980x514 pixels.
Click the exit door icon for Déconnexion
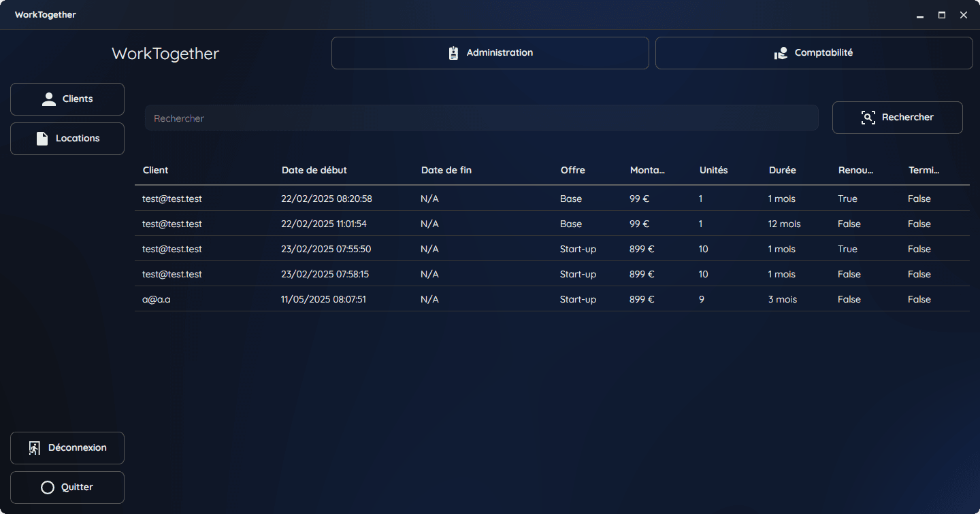[35, 448]
